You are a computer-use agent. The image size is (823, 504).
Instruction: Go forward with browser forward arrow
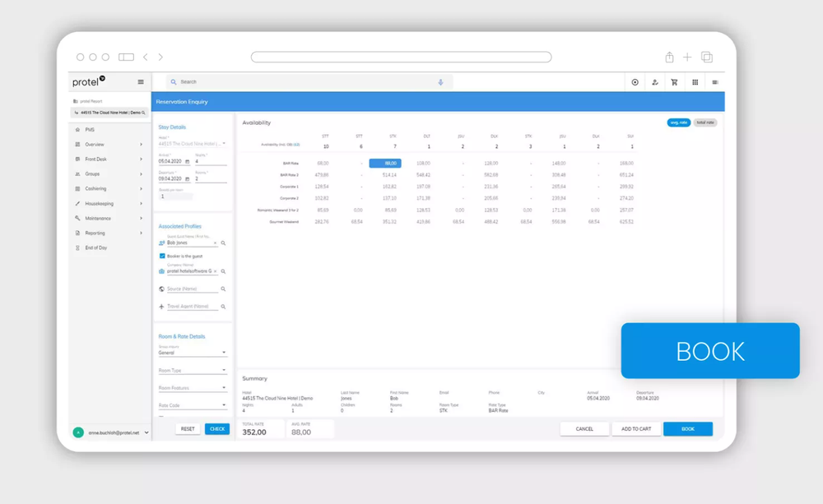[x=160, y=58]
